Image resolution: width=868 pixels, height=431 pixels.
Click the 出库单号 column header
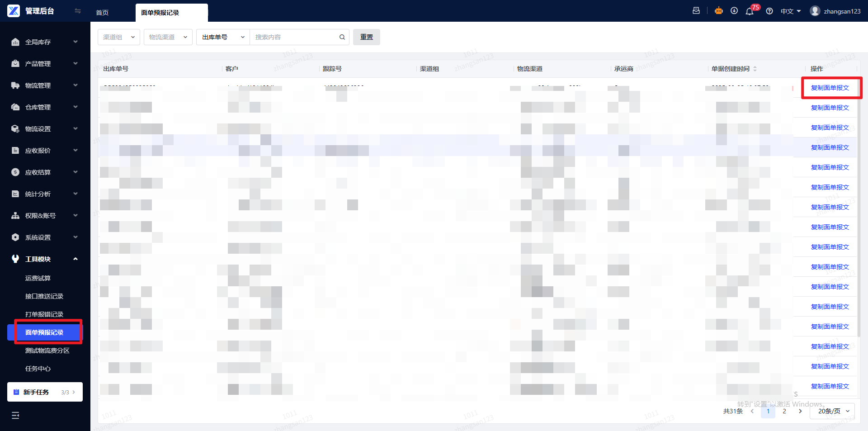pyautogui.click(x=116, y=69)
